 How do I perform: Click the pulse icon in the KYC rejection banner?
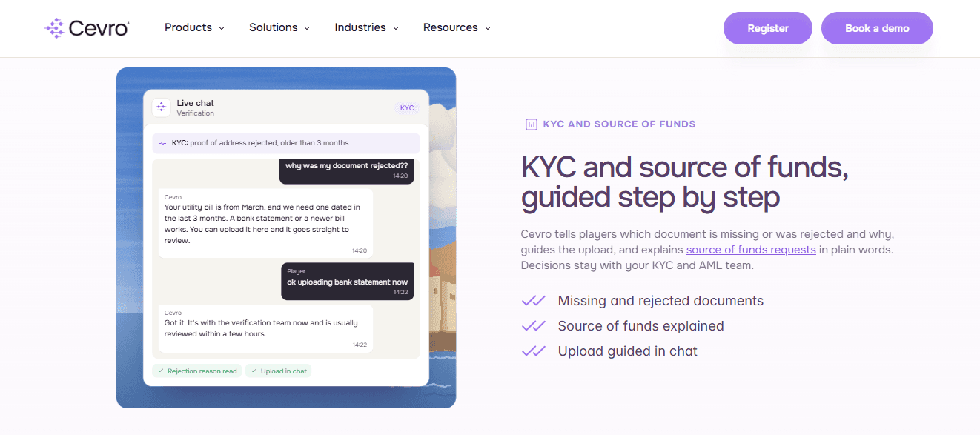[x=163, y=143]
